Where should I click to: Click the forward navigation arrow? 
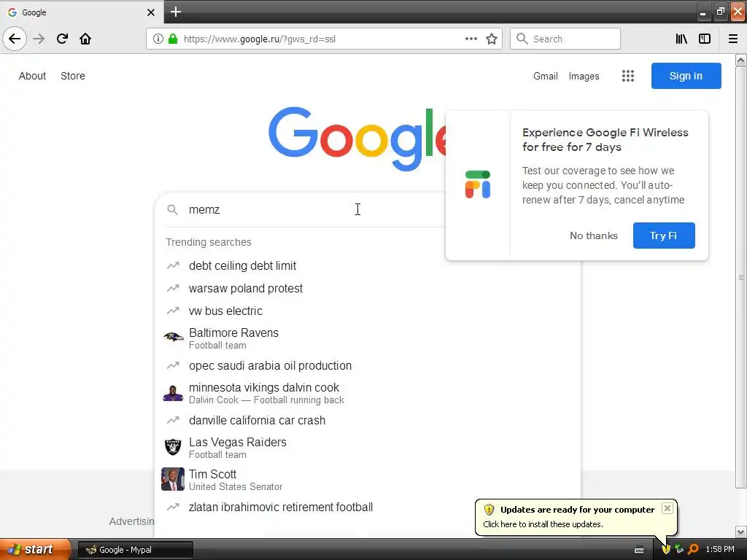[x=39, y=39]
